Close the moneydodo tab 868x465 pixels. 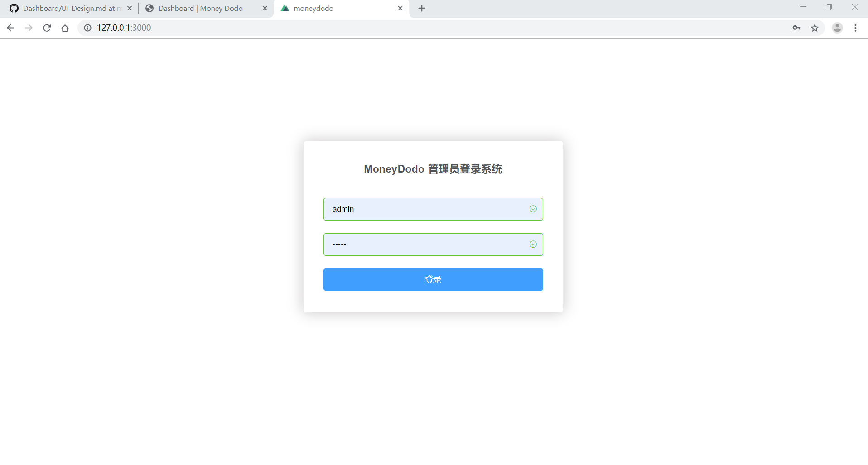[x=400, y=8]
